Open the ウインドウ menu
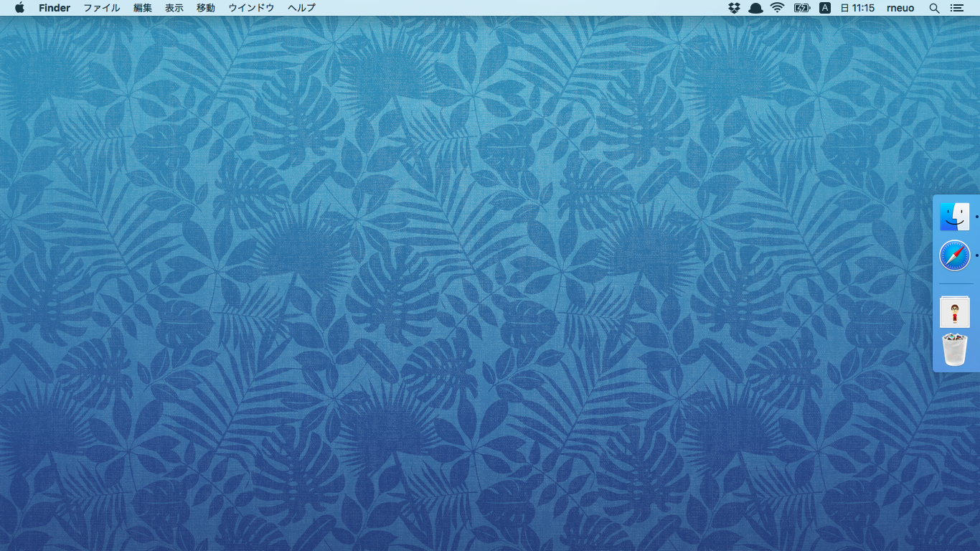This screenshot has height=551, width=980. click(251, 8)
